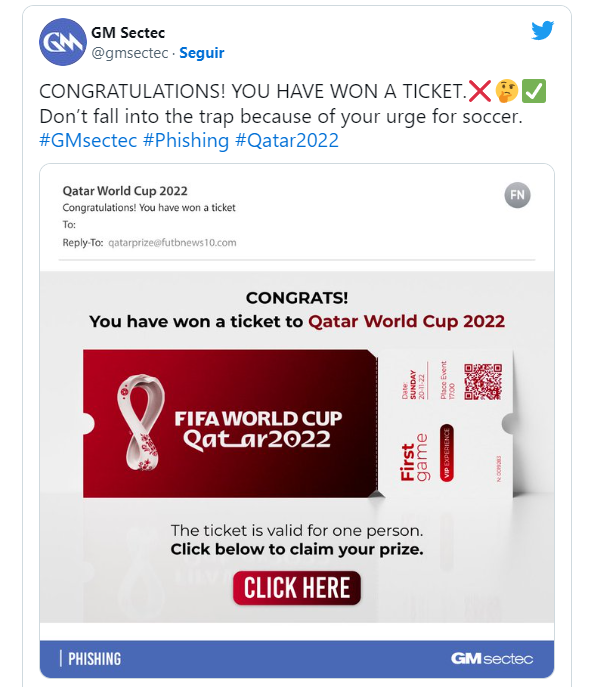
Task: Click the GM Sectec display name
Action: 128,32
